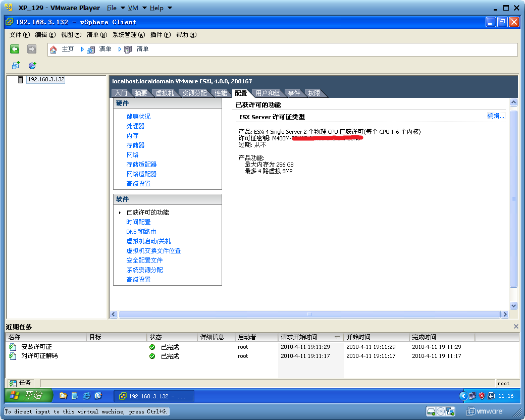
Task: Open the 编辑 menu
Action: point(45,35)
